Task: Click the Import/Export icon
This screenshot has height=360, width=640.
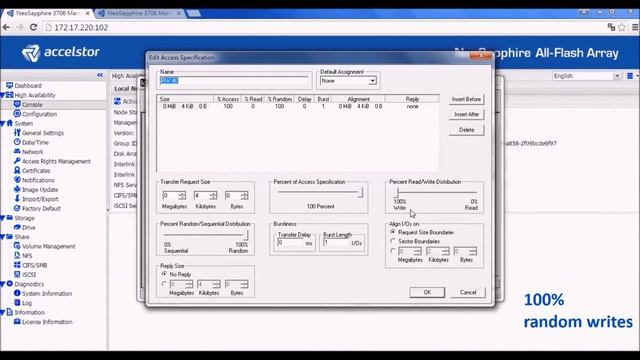Action: 17,199
